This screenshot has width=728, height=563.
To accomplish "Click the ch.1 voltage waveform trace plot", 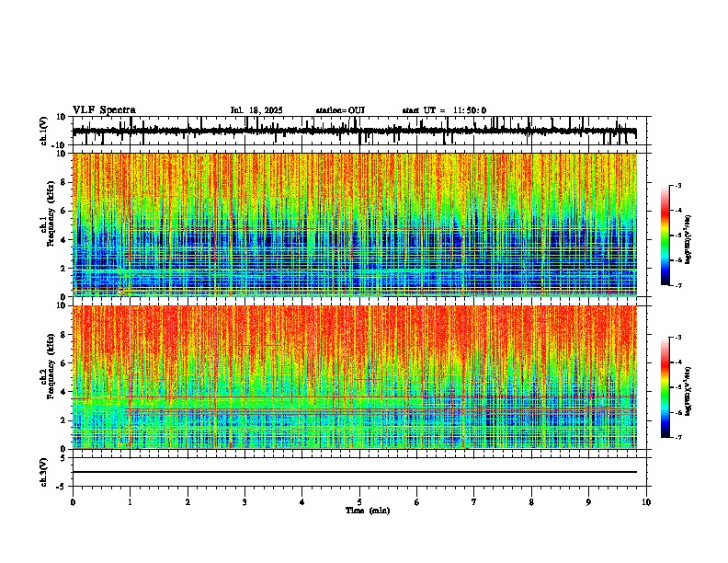I will click(x=354, y=131).
